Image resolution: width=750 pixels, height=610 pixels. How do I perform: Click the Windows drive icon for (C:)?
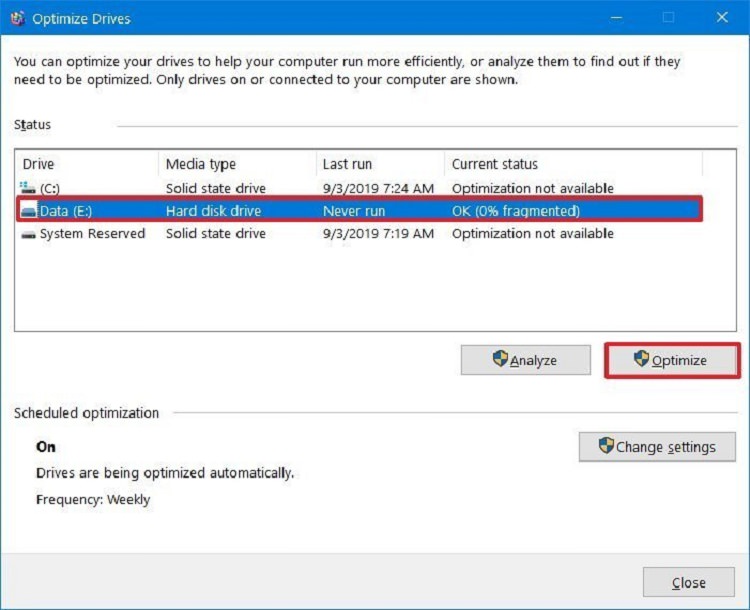point(27,188)
